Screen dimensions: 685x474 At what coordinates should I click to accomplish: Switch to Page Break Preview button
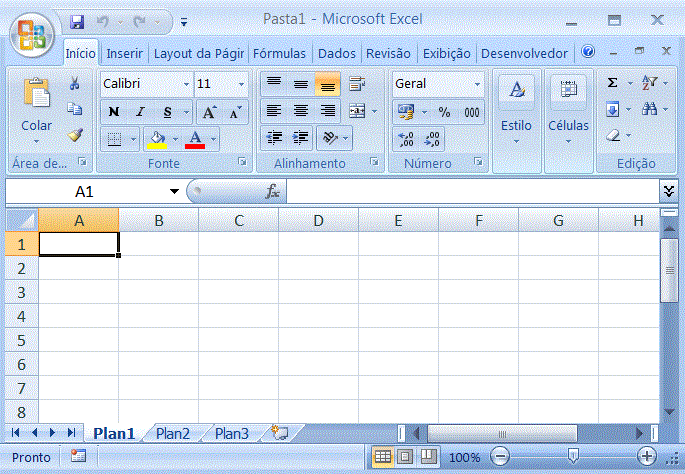tap(429, 457)
